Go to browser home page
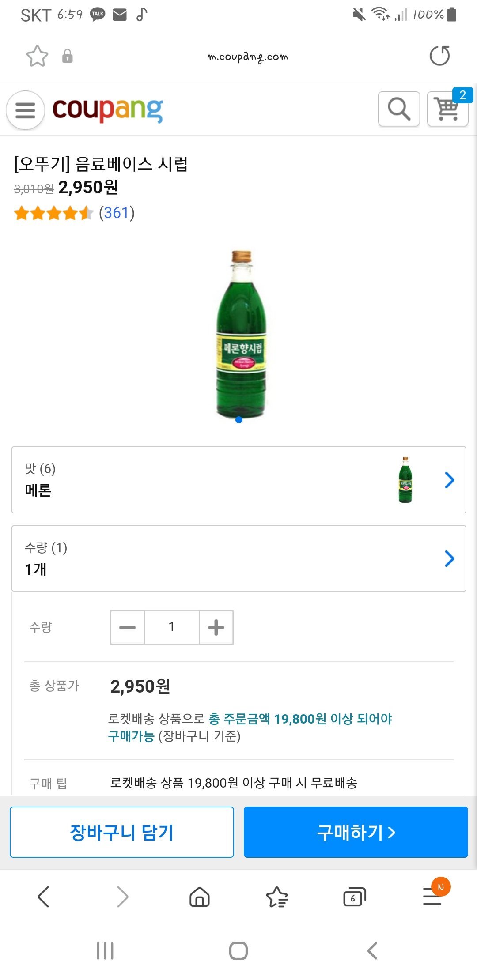Image resolution: width=477 pixels, height=980 pixels. click(200, 897)
